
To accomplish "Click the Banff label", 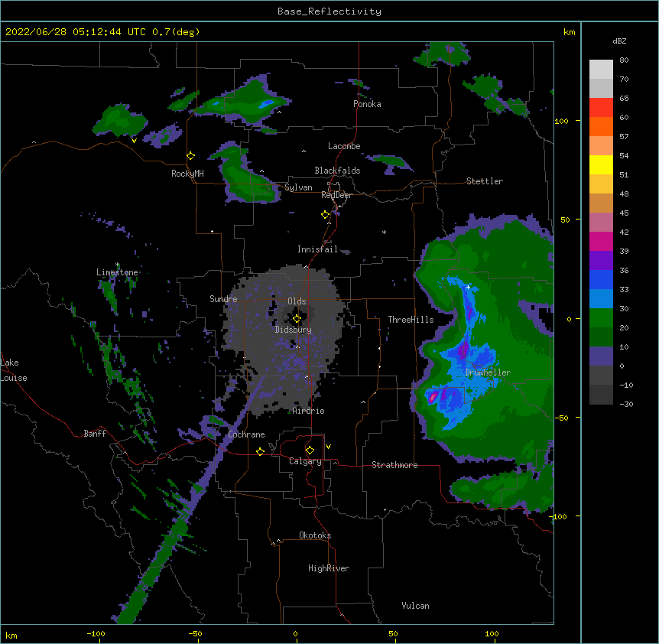I will click(x=95, y=434).
